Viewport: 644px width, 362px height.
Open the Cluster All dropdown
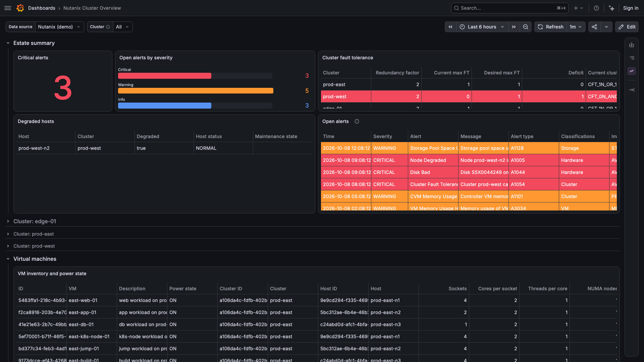122,27
